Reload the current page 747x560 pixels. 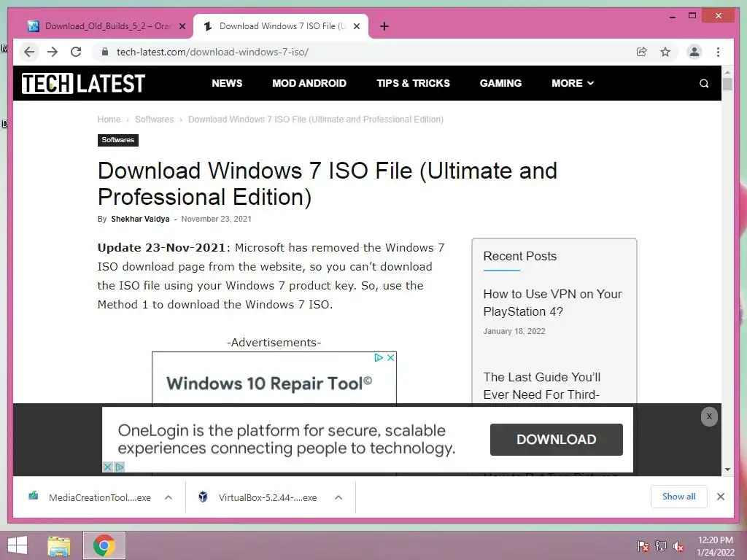[x=76, y=52]
